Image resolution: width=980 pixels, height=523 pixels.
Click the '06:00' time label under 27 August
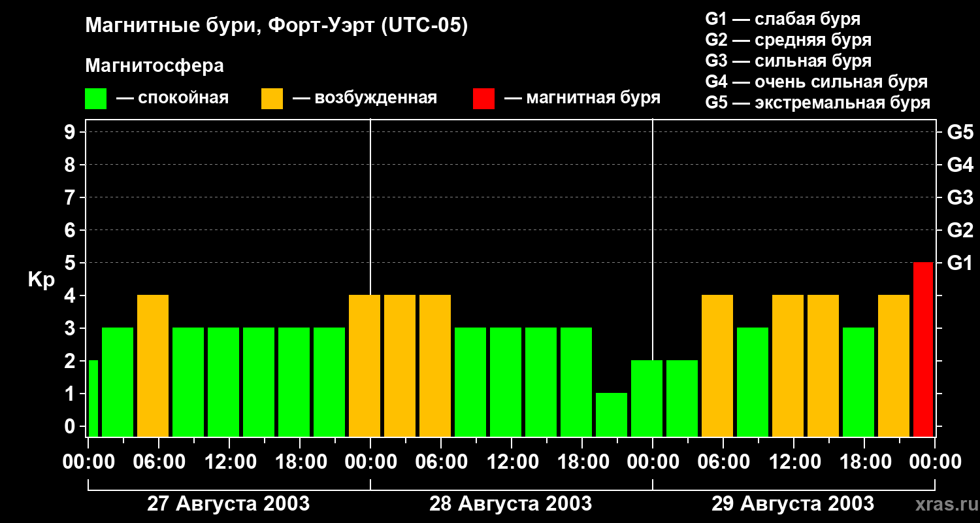coord(159,462)
